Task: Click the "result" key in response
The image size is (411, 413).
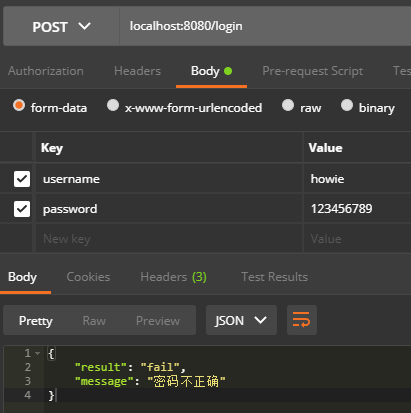Action: 101,367
